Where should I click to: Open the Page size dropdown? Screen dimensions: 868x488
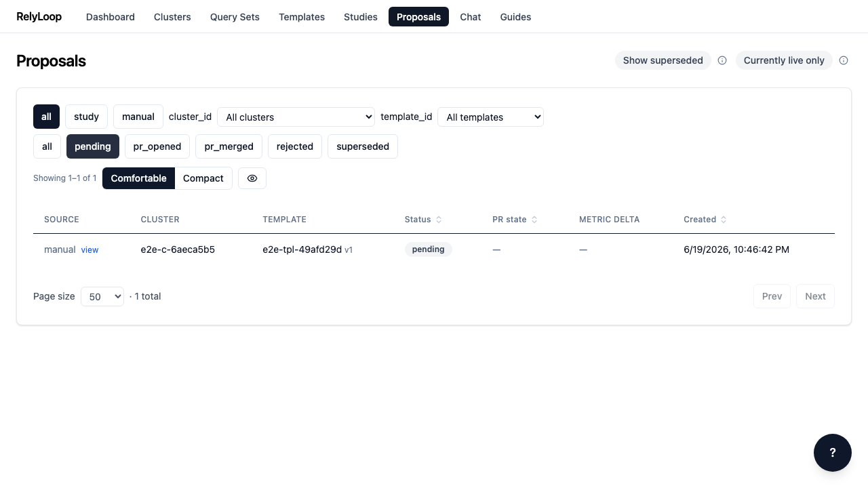pos(102,296)
